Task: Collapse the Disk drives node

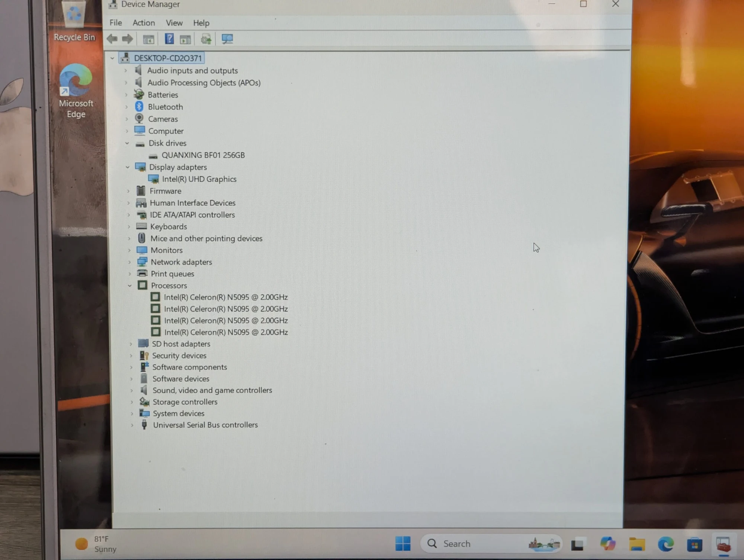Action: click(127, 143)
